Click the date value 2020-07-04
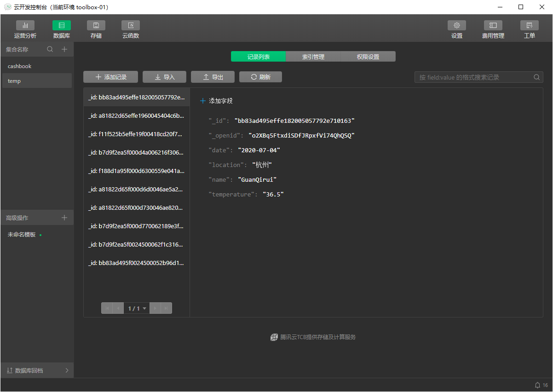Viewport: 553px width, 392px height. coord(259,150)
